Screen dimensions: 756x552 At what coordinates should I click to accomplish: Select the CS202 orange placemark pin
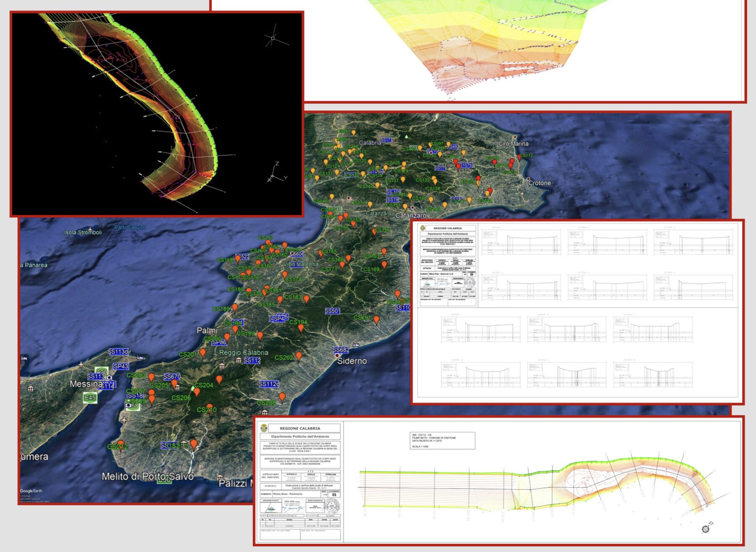[x=299, y=356]
